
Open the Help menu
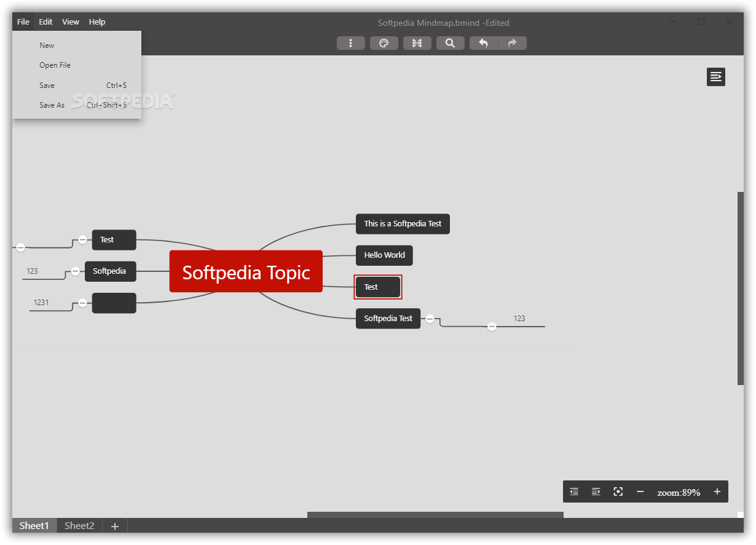point(97,22)
